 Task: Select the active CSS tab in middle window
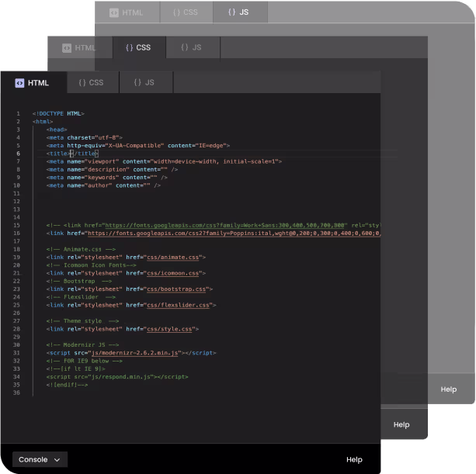[x=139, y=47]
